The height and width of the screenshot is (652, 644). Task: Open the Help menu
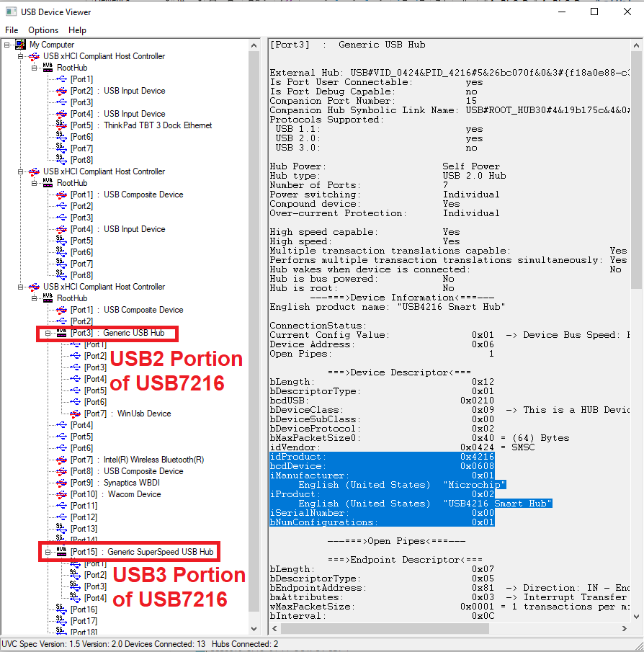click(77, 30)
